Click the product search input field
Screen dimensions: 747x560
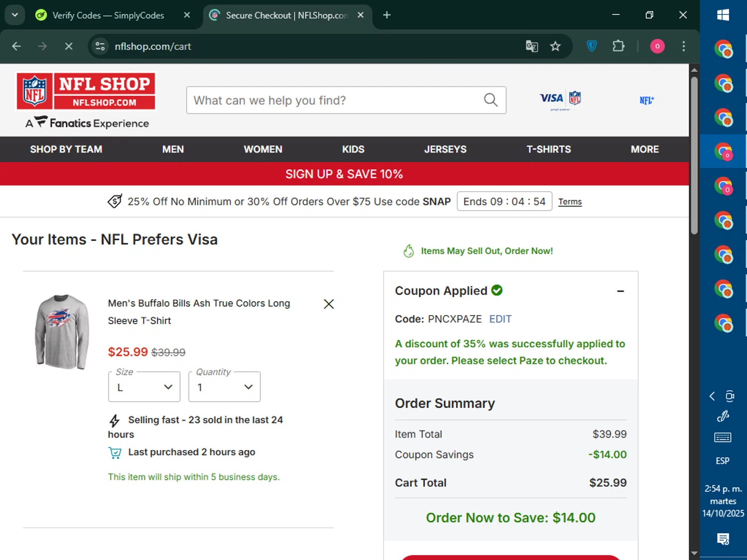coord(346,100)
